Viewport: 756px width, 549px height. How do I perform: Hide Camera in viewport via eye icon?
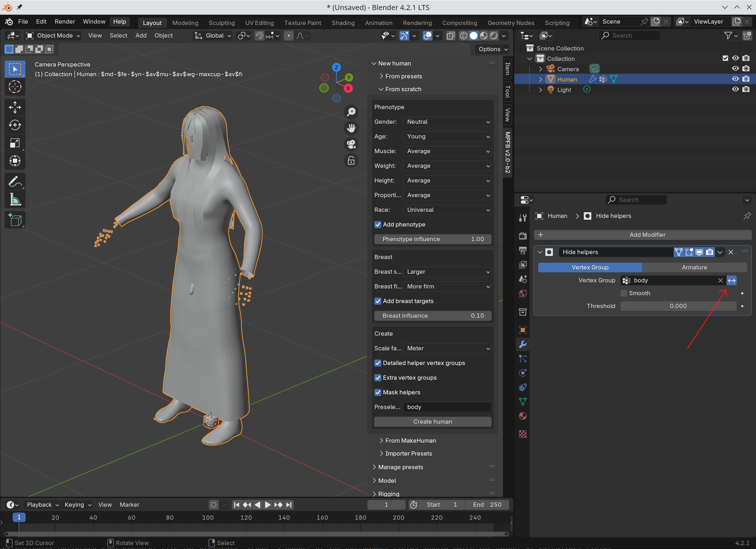coord(735,68)
